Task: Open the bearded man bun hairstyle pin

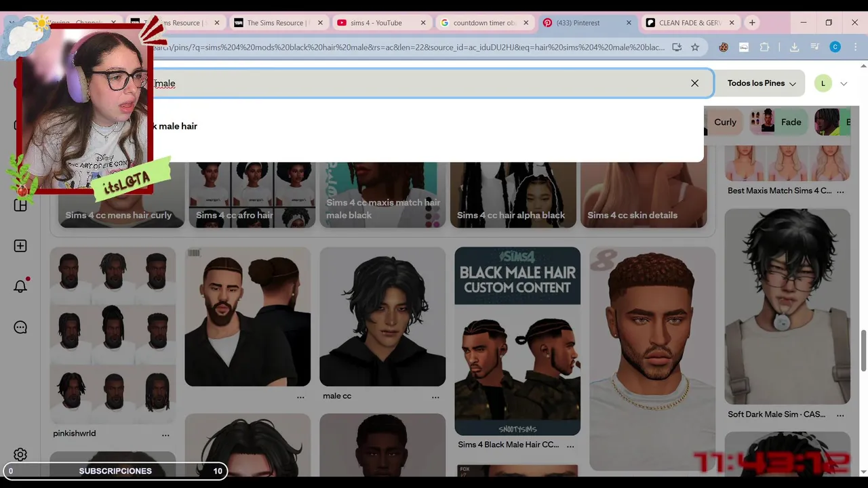Action: [248, 317]
